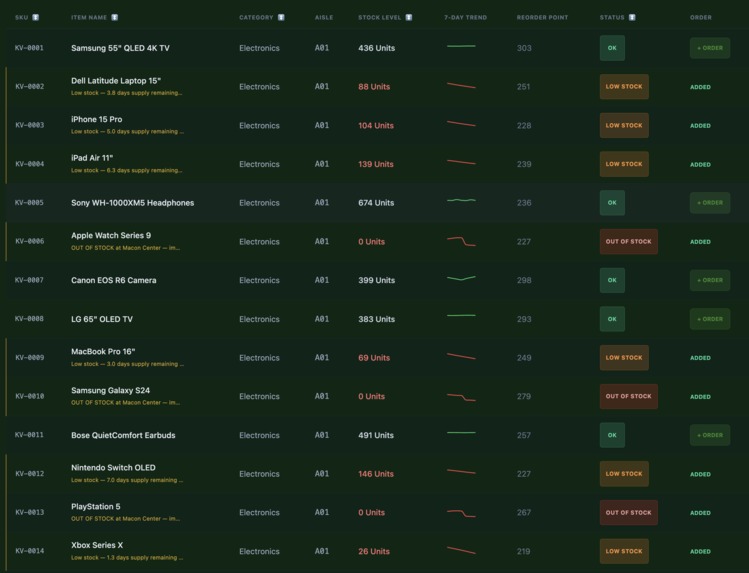
Task: Open PlayStation 5 item name
Action: tap(96, 507)
